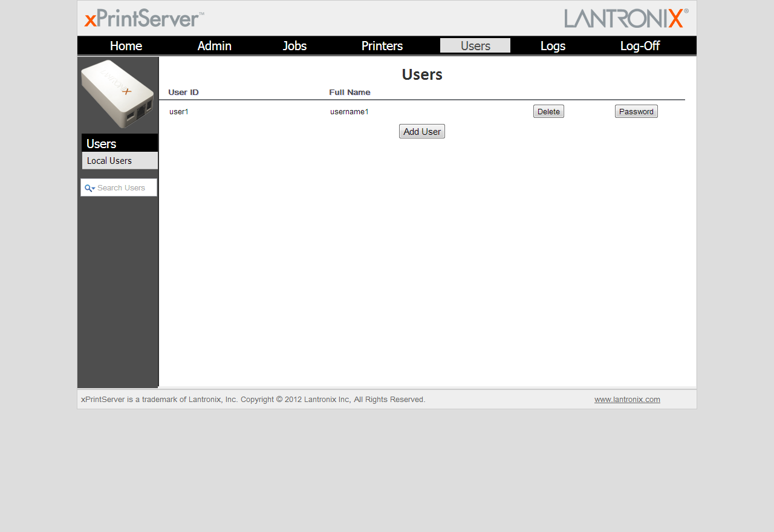
Task: Click the User ID column header
Action: [183, 92]
